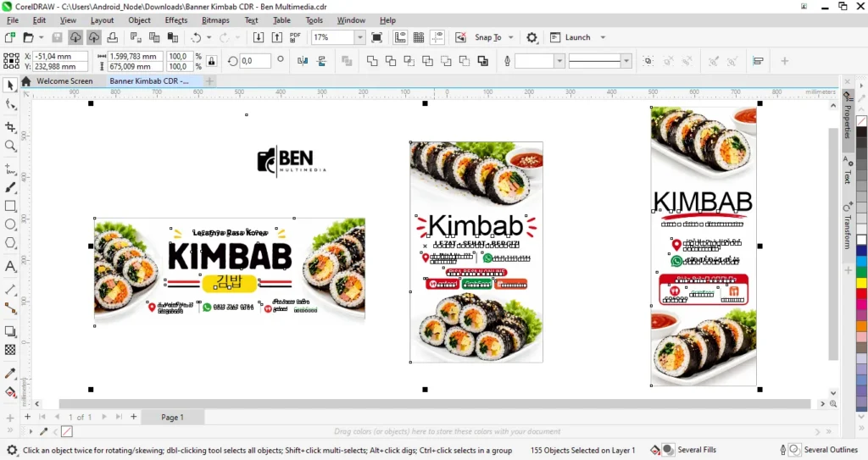Open the Properties docker tab

click(847, 115)
